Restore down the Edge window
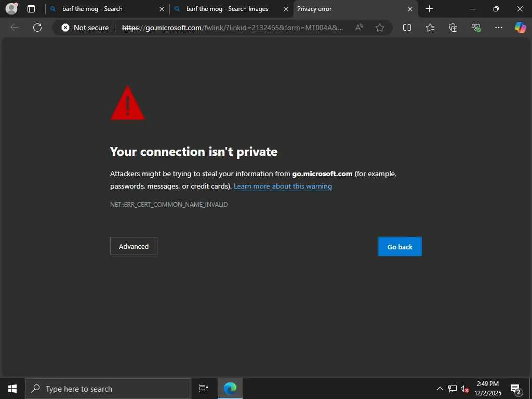Viewport: 532px width, 399px height. [x=496, y=9]
